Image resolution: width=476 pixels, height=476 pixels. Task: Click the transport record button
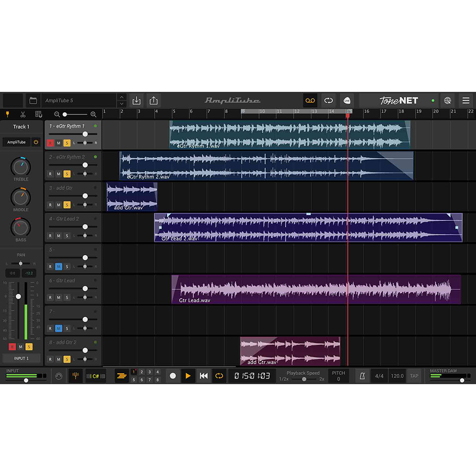point(173,376)
